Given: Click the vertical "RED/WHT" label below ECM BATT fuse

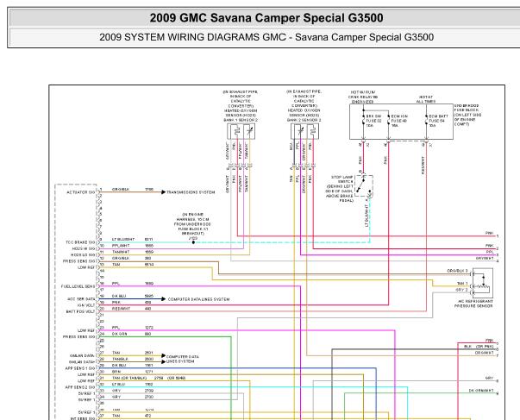Looking at the screenshot, I should point(423,166).
